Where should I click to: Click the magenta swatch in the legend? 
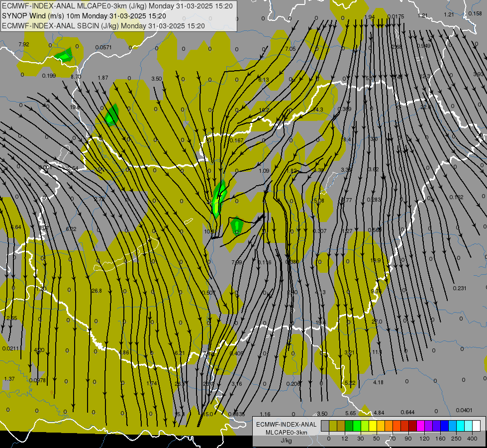pyautogui.click(x=420, y=426)
